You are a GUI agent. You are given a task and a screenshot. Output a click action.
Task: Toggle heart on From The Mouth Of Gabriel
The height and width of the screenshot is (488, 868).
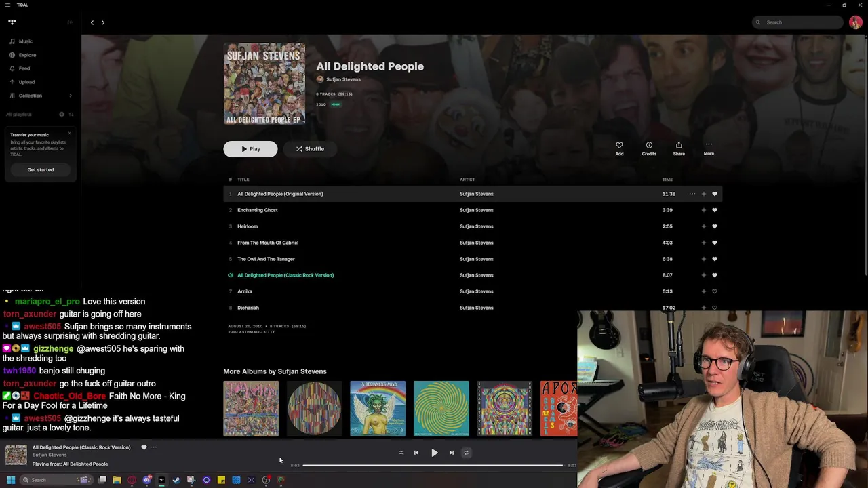point(714,243)
